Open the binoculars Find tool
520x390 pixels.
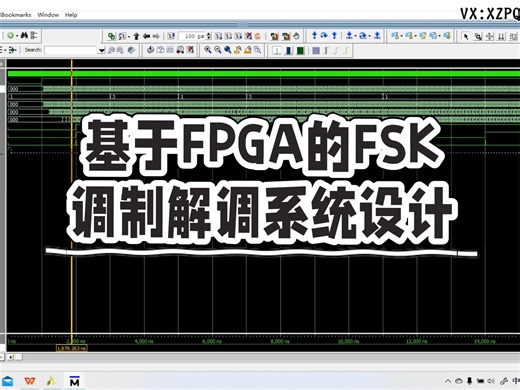24,35
